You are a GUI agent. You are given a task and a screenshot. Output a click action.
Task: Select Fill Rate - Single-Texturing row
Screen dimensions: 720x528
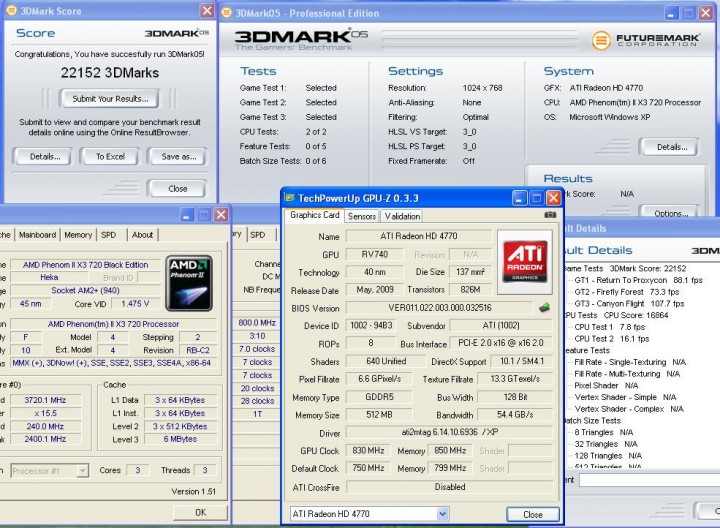pos(630,362)
